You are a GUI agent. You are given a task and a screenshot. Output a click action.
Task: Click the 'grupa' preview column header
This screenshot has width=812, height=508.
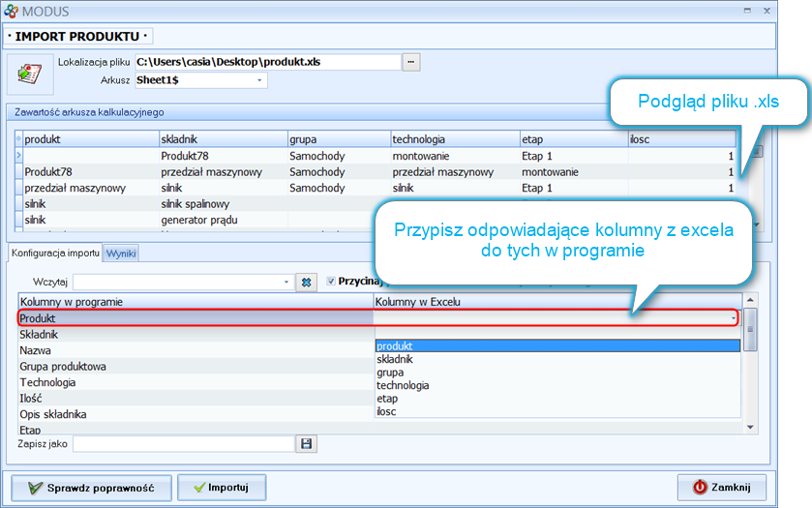click(x=339, y=139)
